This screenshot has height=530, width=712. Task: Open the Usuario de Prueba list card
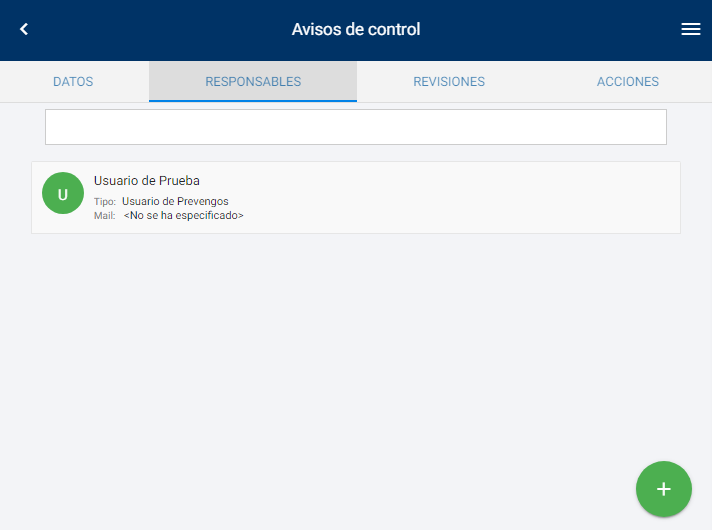pyautogui.click(x=355, y=198)
